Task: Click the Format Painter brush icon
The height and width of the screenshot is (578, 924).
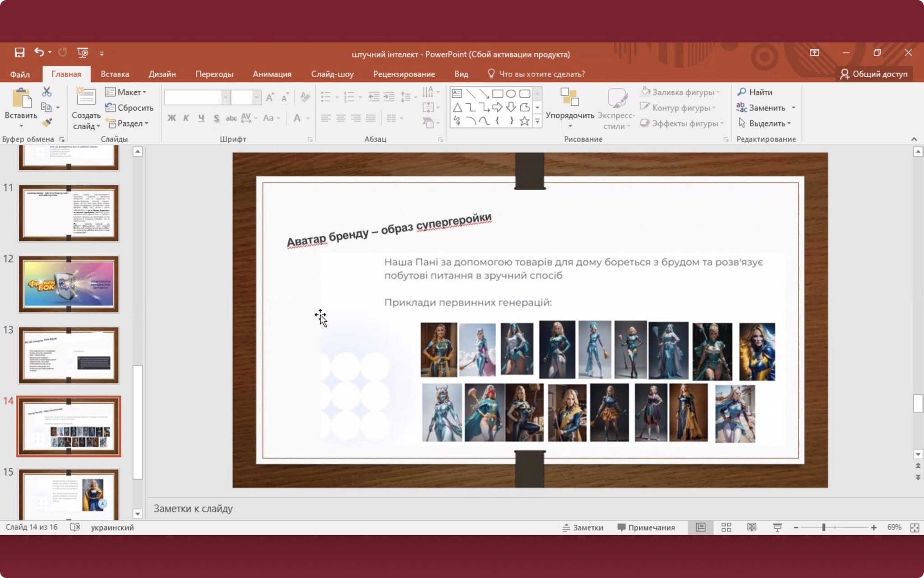Action: 47,123
